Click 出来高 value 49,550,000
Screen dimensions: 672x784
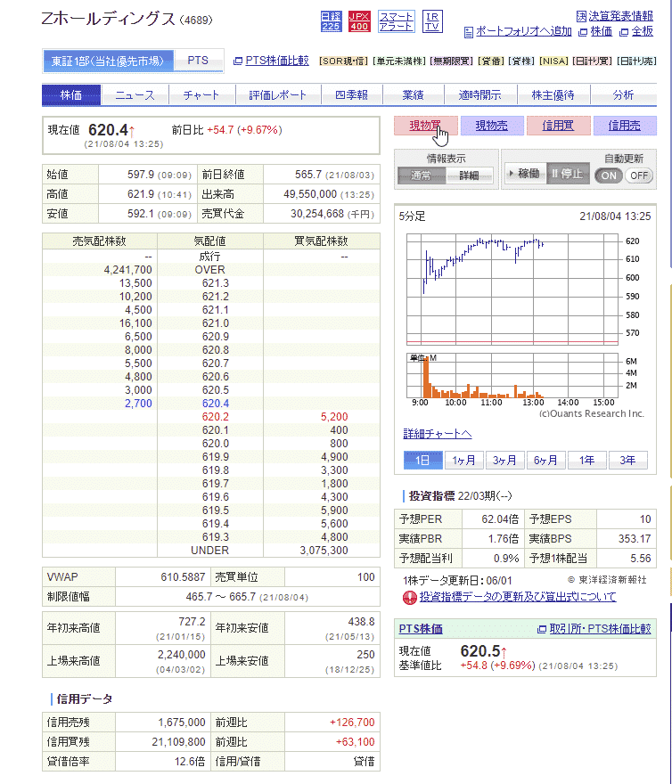[310, 194]
